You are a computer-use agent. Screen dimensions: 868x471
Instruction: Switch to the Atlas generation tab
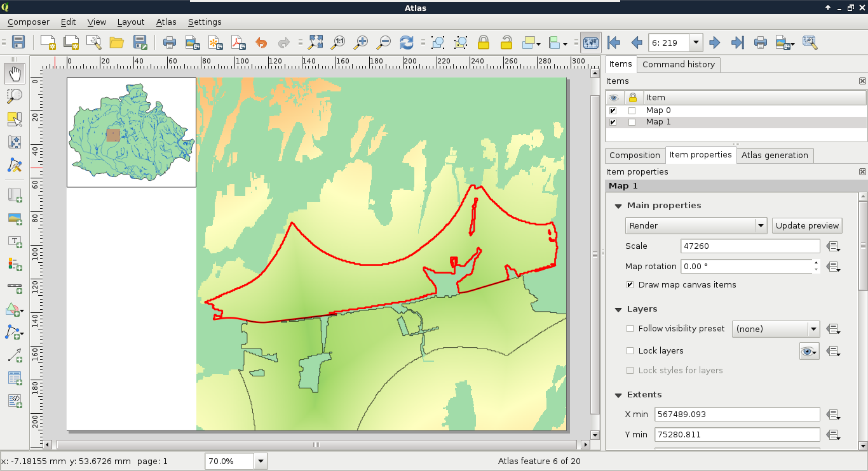(x=775, y=155)
